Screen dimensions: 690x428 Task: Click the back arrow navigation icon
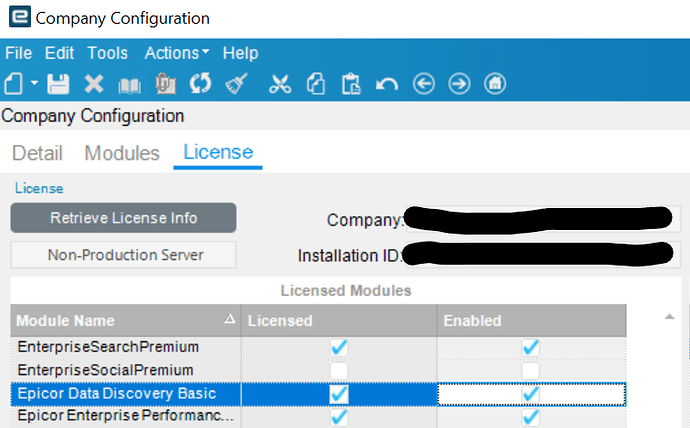click(x=424, y=84)
